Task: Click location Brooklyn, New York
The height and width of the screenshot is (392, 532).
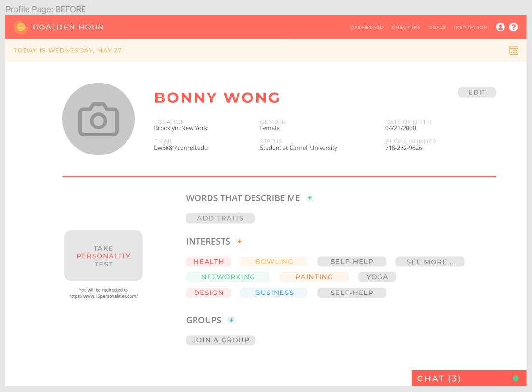Action: 181,128
